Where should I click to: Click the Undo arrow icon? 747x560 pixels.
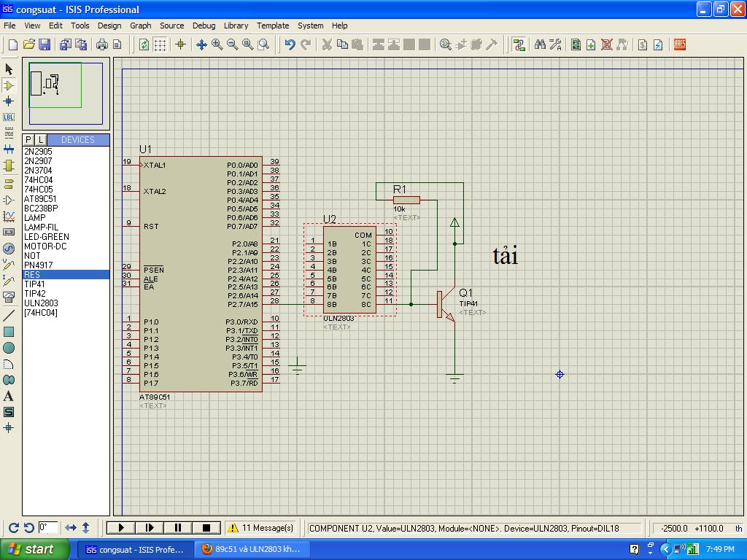pos(290,44)
